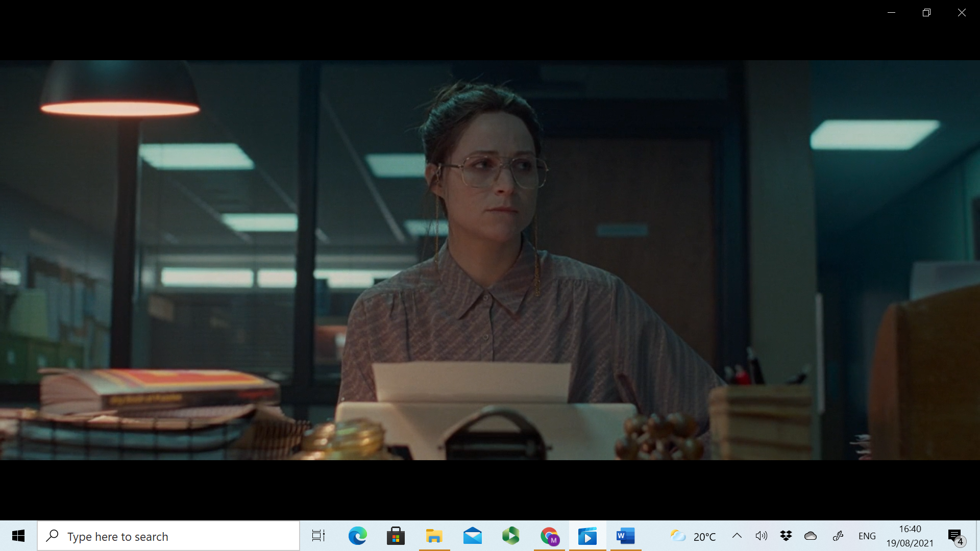Open the Windows Ink pen tray icon
This screenshot has height=551, width=980.
click(x=838, y=536)
